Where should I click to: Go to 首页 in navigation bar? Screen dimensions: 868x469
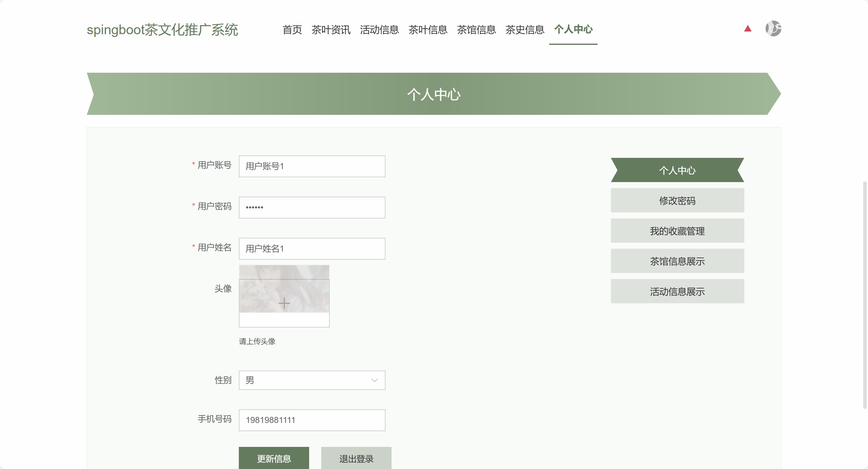(292, 30)
